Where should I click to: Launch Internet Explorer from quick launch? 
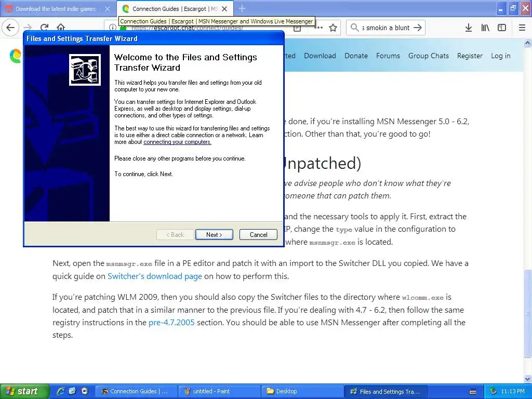pos(60,391)
